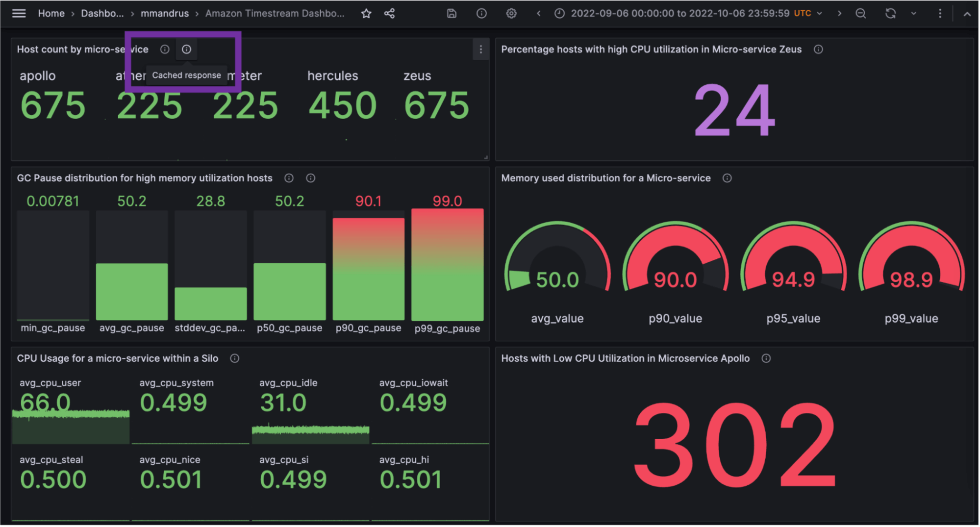This screenshot has height=527, width=980.
Task: Refresh the dashboard data
Action: coord(890,13)
